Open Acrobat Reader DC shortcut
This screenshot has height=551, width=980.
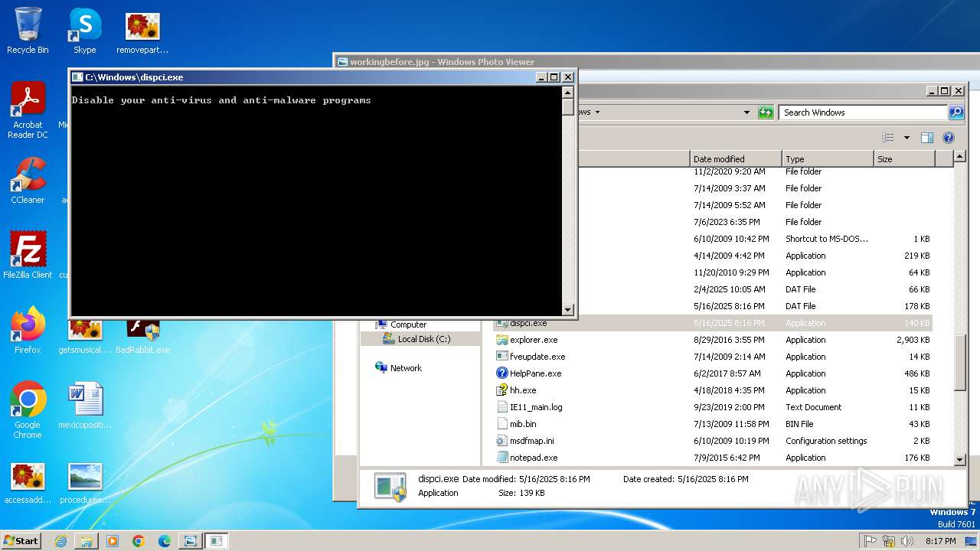click(28, 109)
